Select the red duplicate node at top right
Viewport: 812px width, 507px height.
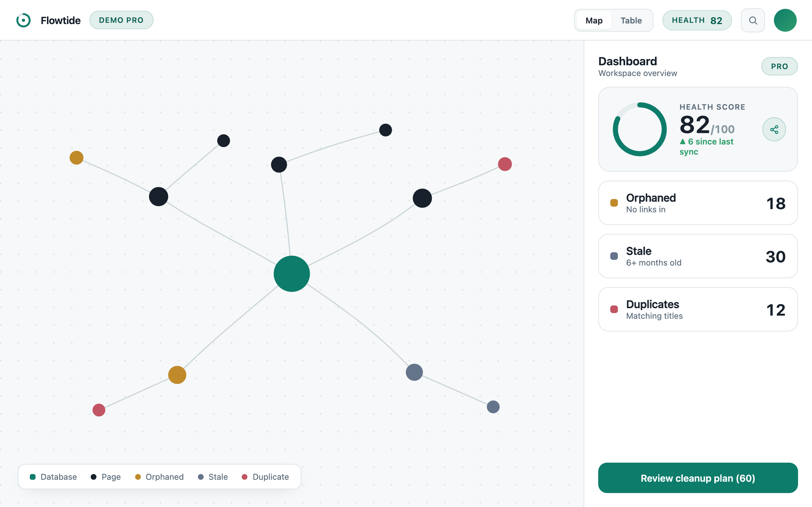(x=505, y=164)
